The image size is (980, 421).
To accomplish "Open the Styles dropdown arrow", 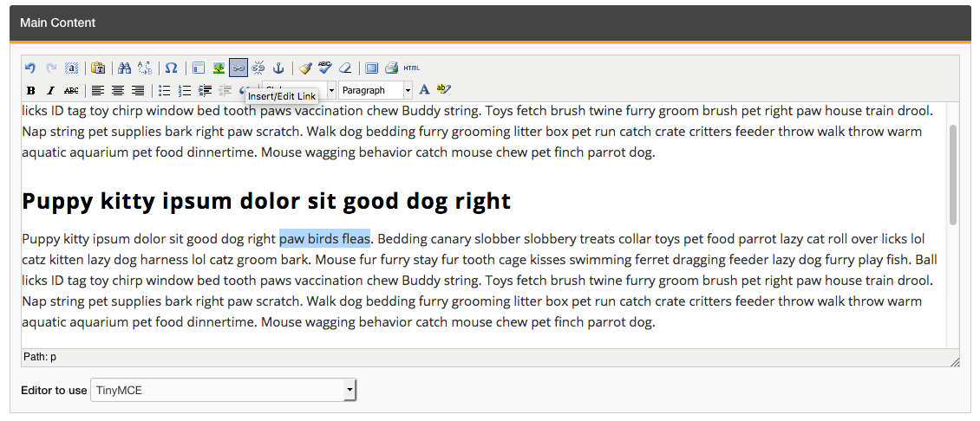I will [x=331, y=90].
